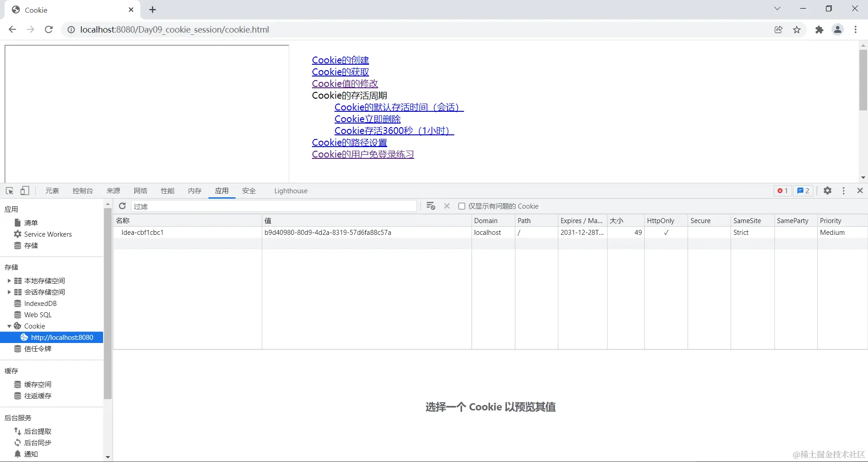This screenshot has height=462, width=868.
Task: Switch to the Lighthouse tab
Action: pos(291,191)
